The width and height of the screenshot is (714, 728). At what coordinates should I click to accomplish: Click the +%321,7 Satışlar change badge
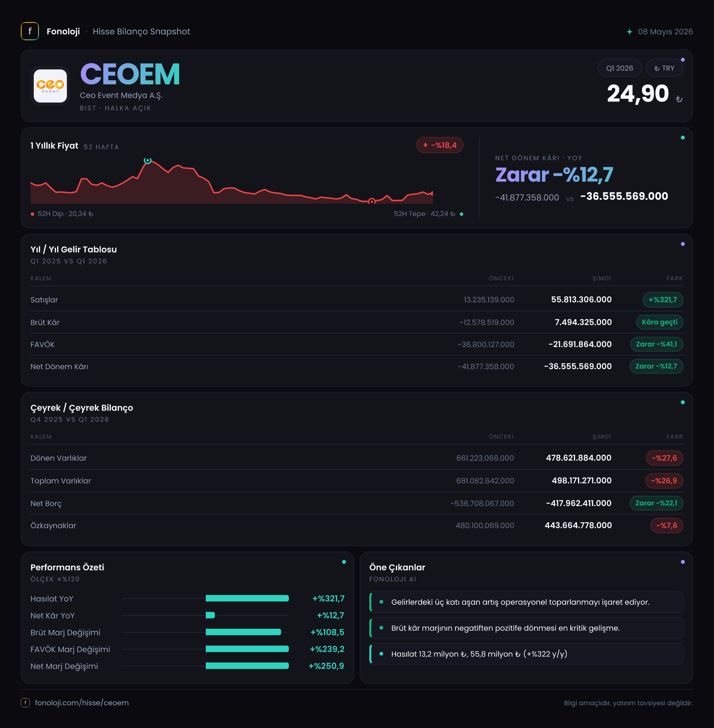click(663, 299)
